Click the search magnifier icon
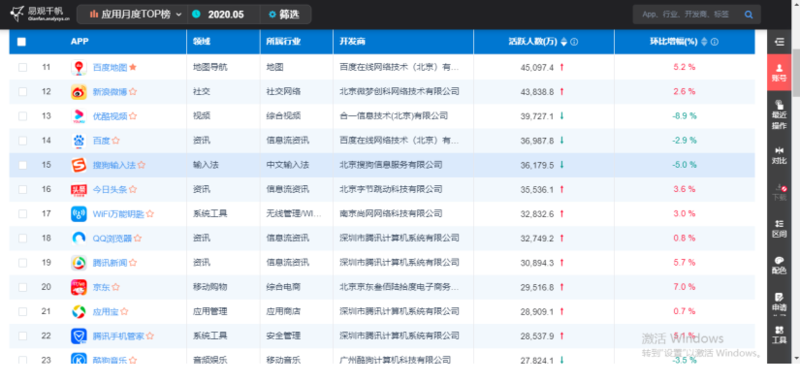The height and width of the screenshot is (383, 800). click(748, 15)
